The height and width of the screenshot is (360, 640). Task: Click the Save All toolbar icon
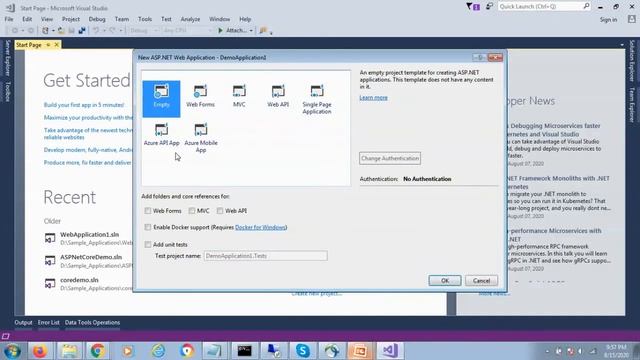coord(82,31)
